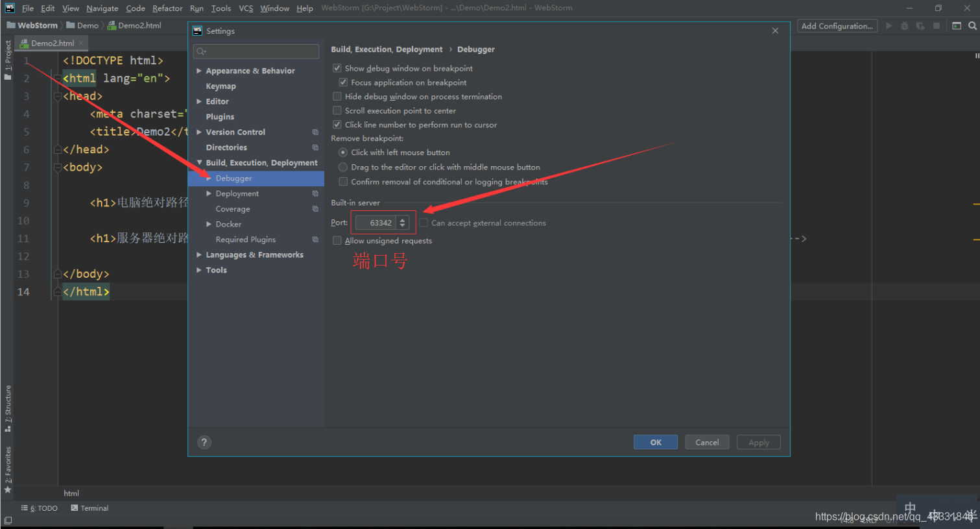Image resolution: width=980 pixels, height=529 pixels.
Task: Click the Settings search field
Action: pyautogui.click(x=256, y=51)
